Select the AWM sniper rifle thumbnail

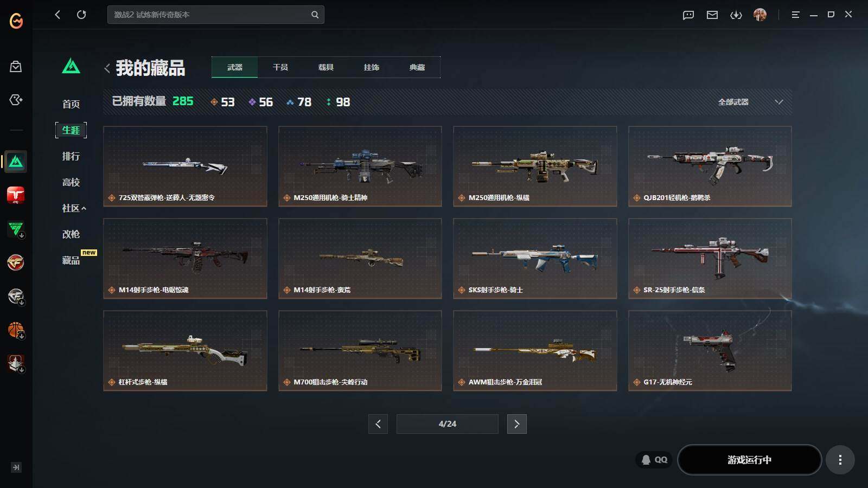point(535,350)
